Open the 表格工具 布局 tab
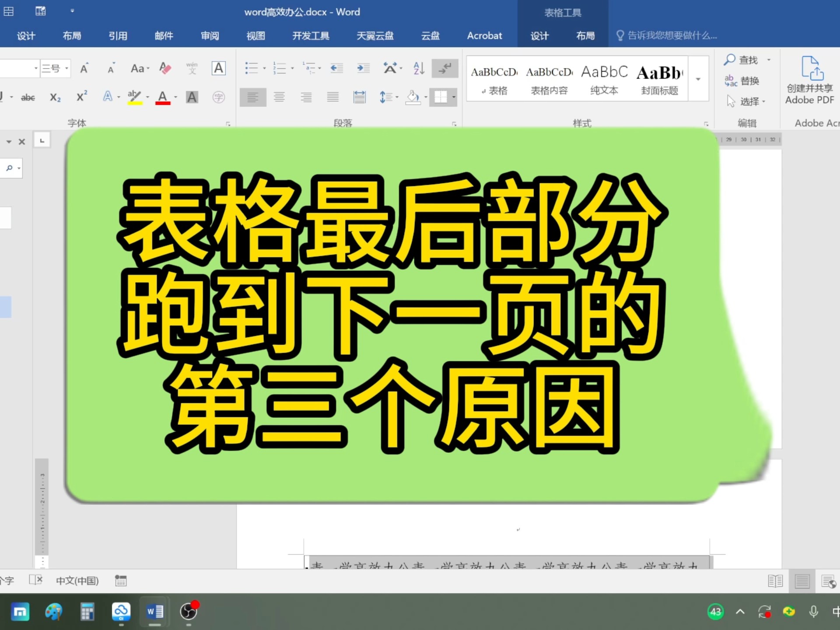This screenshot has height=630, width=840. (x=585, y=36)
